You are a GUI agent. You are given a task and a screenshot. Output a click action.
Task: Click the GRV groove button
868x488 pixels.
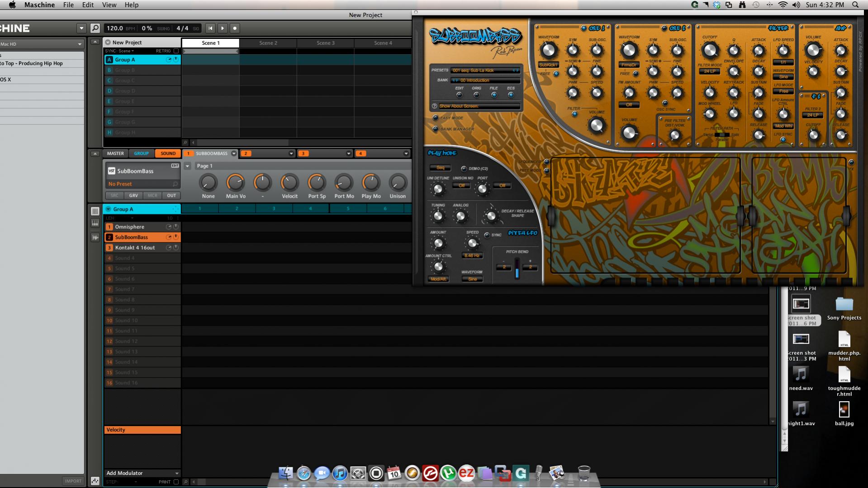pos(133,195)
